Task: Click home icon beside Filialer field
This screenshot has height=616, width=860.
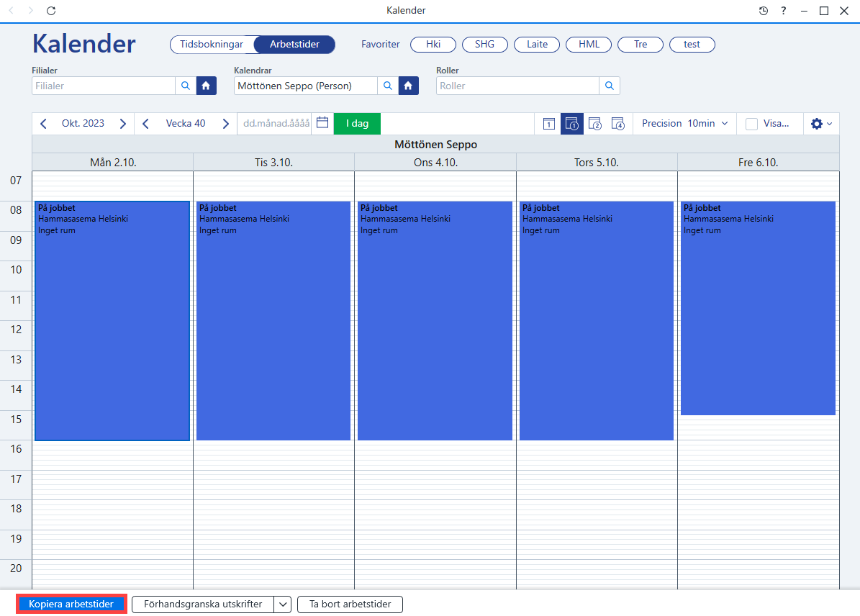Action: pyautogui.click(x=207, y=86)
